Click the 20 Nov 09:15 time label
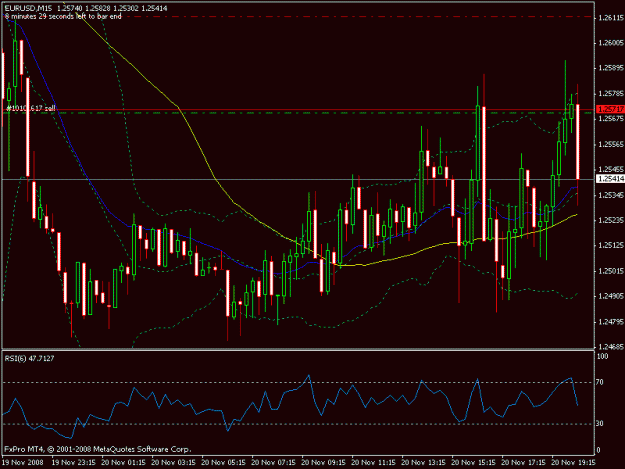Image resolution: width=625 pixels, height=469 pixels. pos(323,463)
